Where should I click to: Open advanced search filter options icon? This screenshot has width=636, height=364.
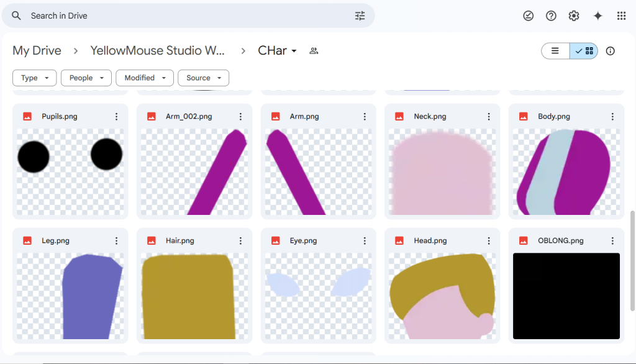[x=360, y=16]
